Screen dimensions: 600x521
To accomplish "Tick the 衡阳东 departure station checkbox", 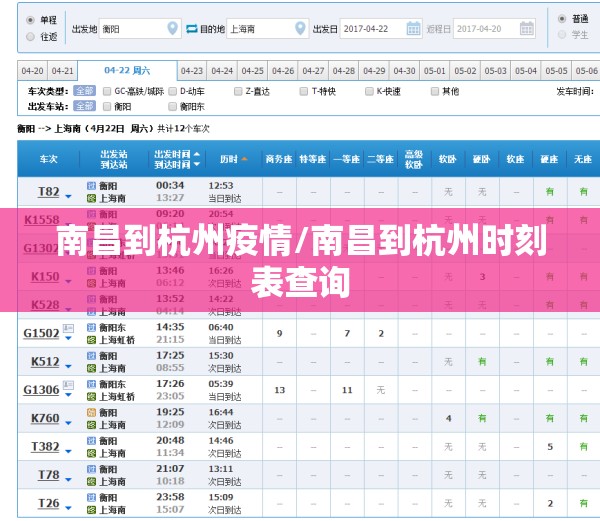I will (173, 106).
